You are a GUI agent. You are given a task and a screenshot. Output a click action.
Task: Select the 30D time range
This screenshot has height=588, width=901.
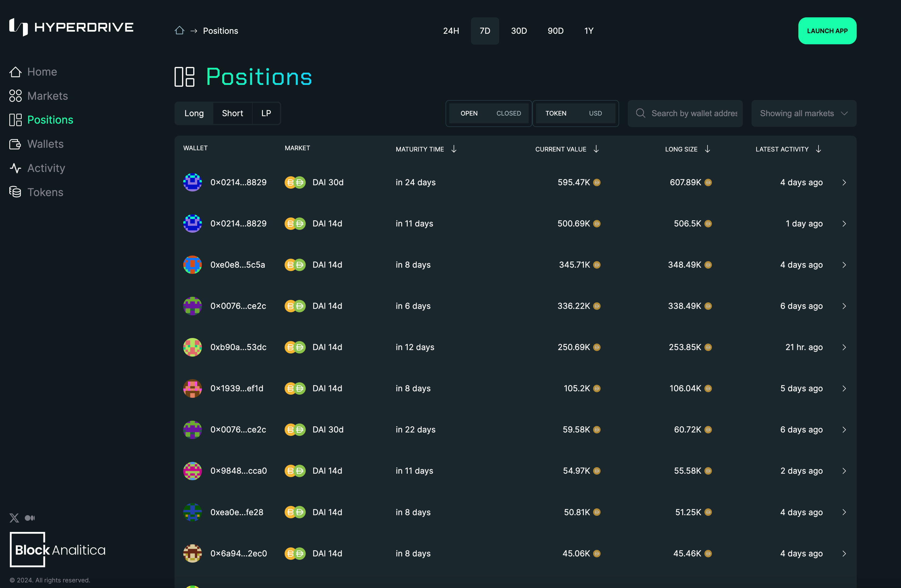click(x=519, y=31)
